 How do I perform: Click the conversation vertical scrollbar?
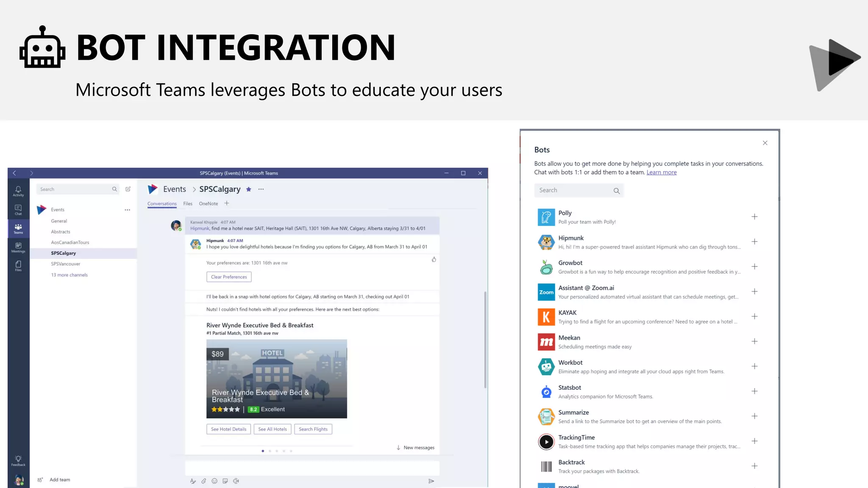(485, 339)
